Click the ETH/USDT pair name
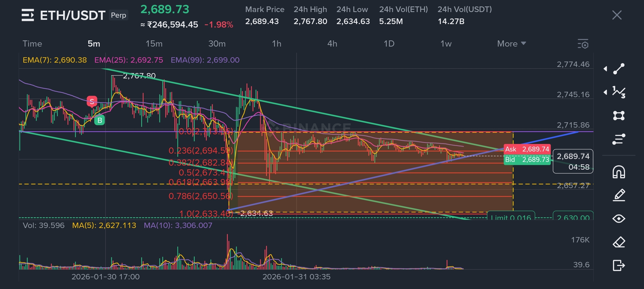The image size is (644, 289). pyautogui.click(x=72, y=15)
